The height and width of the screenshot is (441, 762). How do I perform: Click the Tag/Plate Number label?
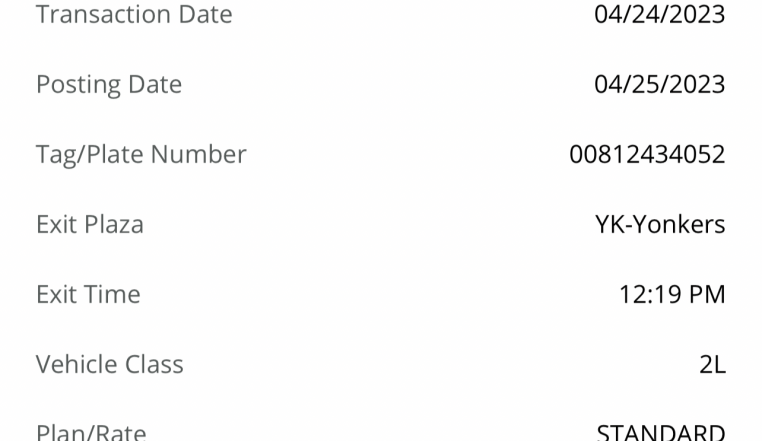tap(141, 155)
